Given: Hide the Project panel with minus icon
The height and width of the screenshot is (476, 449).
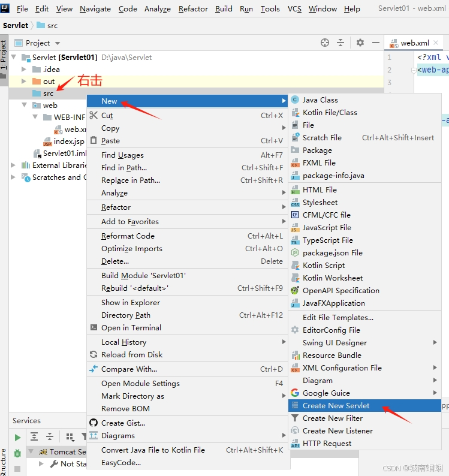Looking at the screenshot, I should [376, 43].
